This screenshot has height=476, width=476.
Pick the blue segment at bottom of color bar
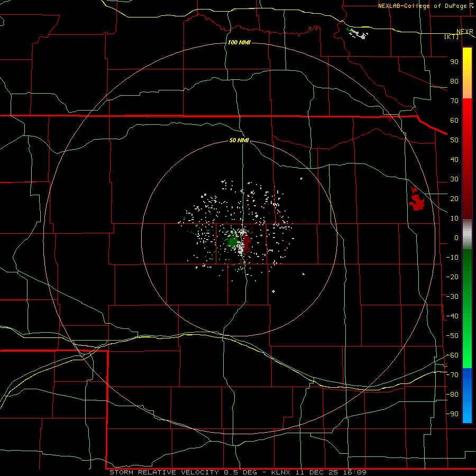(x=467, y=396)
